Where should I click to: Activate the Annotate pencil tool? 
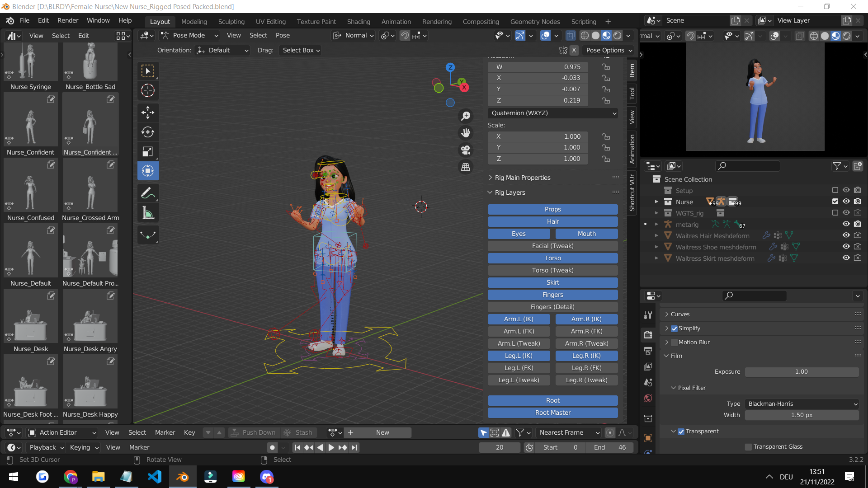click(148, 193)
